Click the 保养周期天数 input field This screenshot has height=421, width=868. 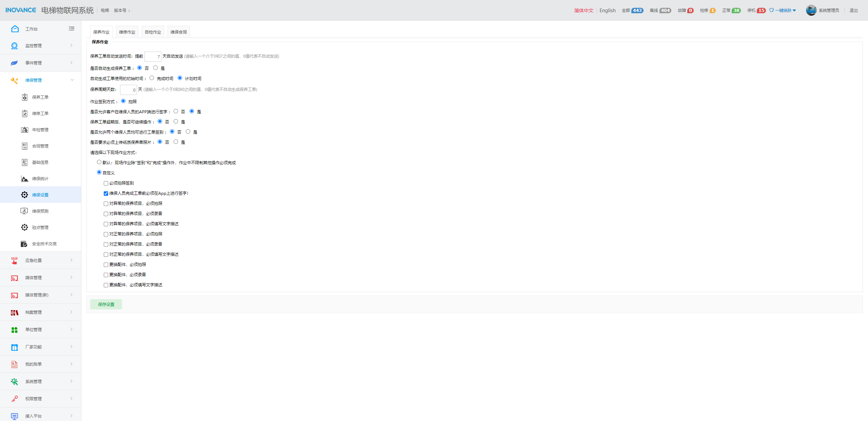point(129,90)
